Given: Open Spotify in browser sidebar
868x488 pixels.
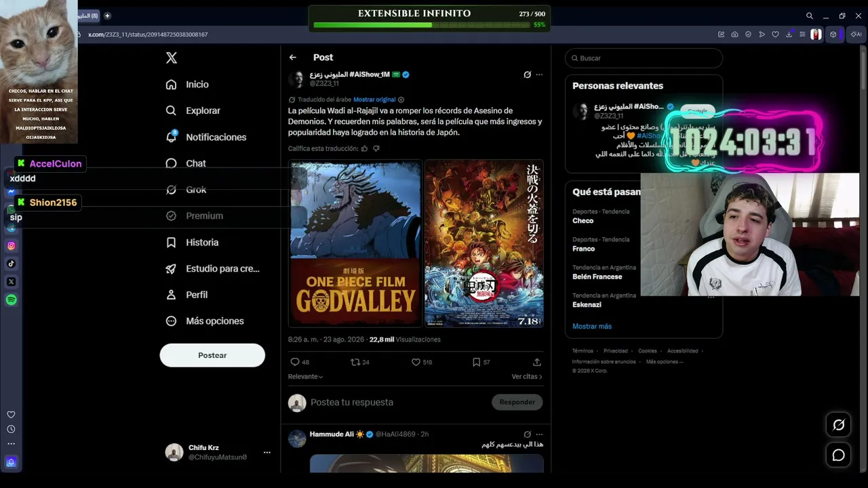Looking at the screenshot, I should [x=11, y=300].
